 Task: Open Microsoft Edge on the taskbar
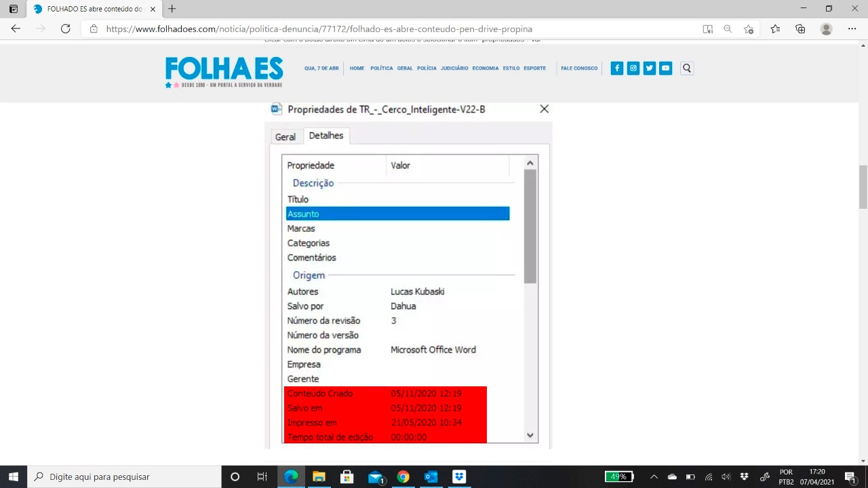(x=291, y=476)
